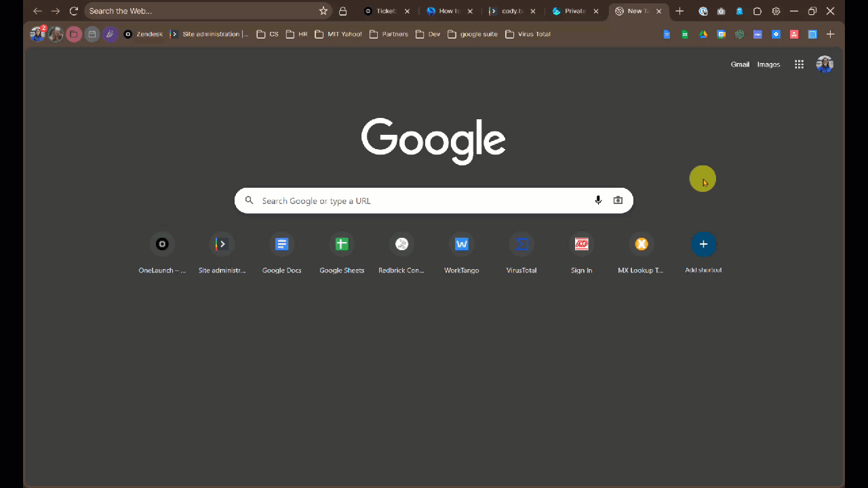The height and width of the screenshot is (488, 868).
Task: Activate voice search in the search bar
Action: [598, 200]
